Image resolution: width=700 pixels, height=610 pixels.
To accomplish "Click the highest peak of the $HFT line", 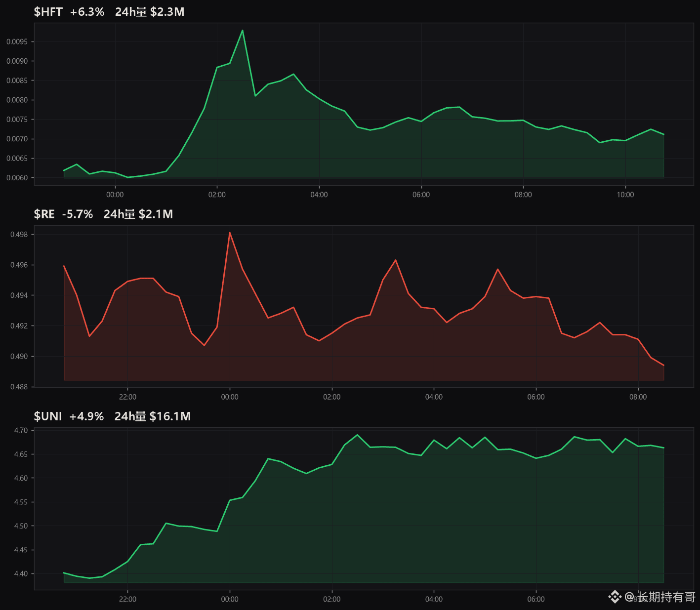I will click(243, 30).
